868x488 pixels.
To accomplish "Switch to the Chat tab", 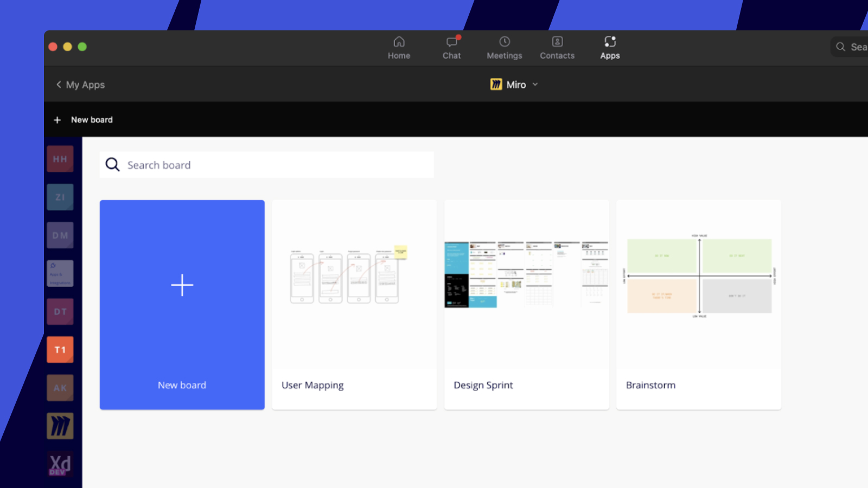I will pyautogui.click(x=451, y=47).
